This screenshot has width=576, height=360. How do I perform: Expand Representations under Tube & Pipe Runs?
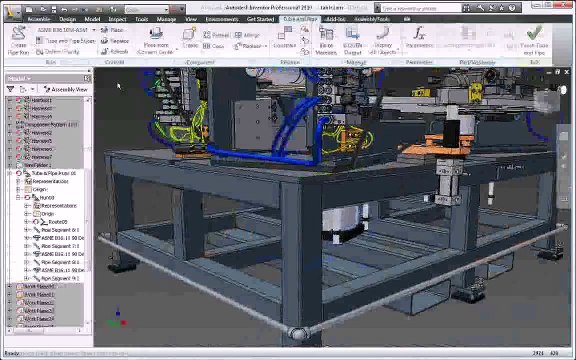click(18, 181)
